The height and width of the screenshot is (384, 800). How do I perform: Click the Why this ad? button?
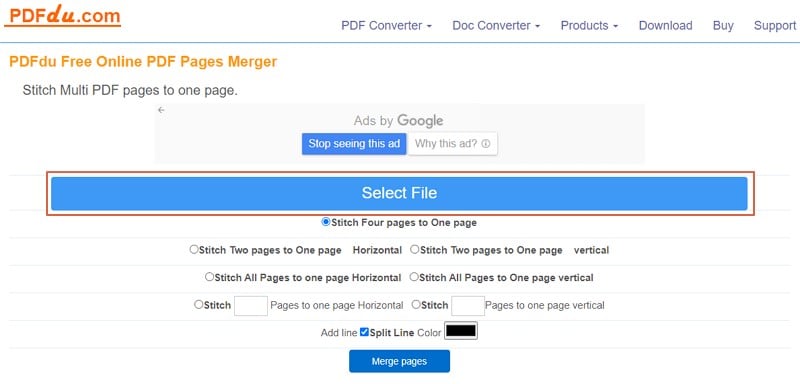pyautogui.click(x=452, y=144)
